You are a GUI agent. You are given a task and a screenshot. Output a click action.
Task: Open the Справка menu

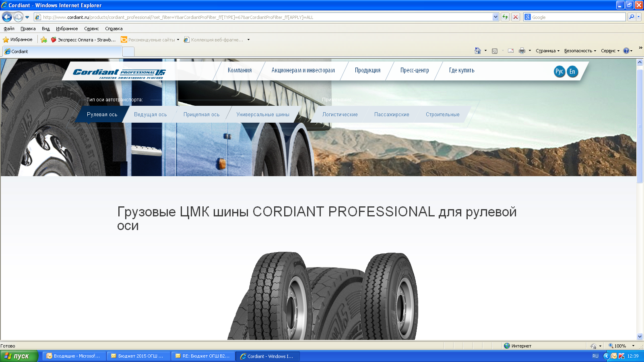(114, 29)
